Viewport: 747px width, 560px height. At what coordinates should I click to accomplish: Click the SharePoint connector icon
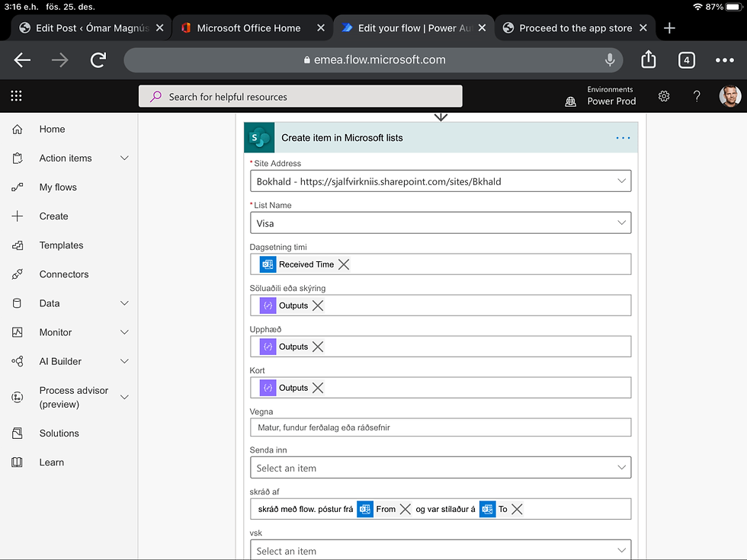259,138
